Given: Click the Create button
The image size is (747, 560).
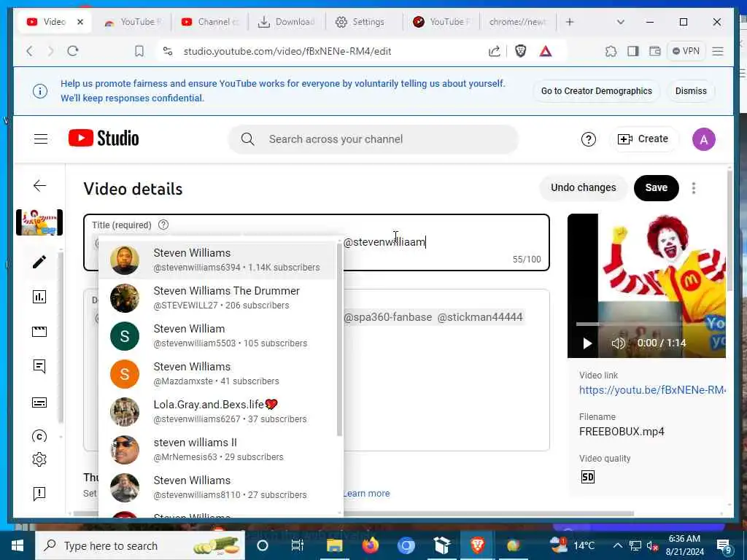Looking at the screenshot, I should coord(643,139).
